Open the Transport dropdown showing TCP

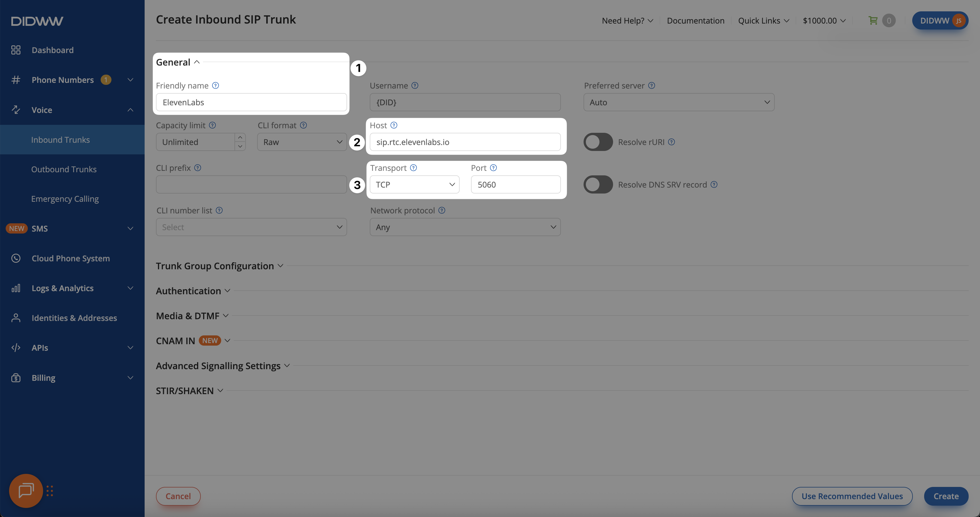point(415,185)
